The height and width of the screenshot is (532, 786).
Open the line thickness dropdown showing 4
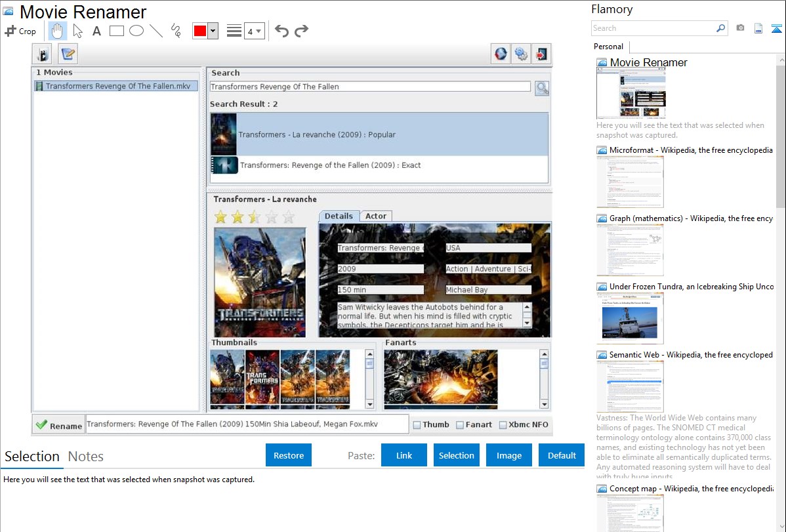255,31
